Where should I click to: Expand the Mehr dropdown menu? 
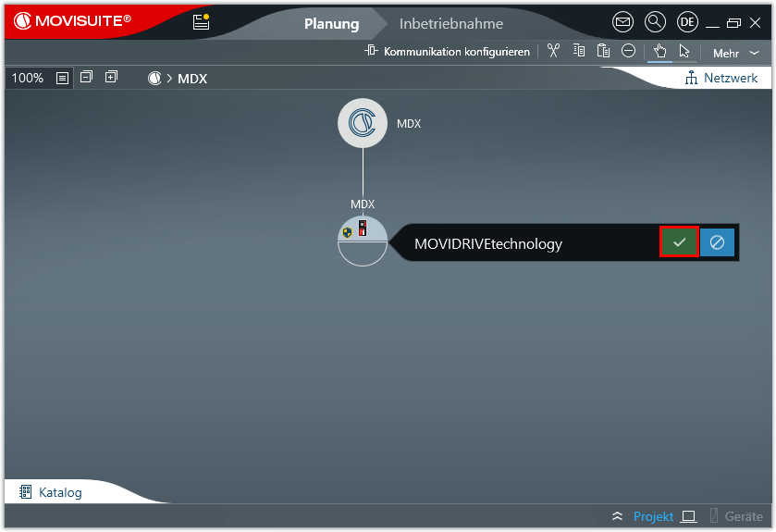pyautogui.click(x=735, y=53)
